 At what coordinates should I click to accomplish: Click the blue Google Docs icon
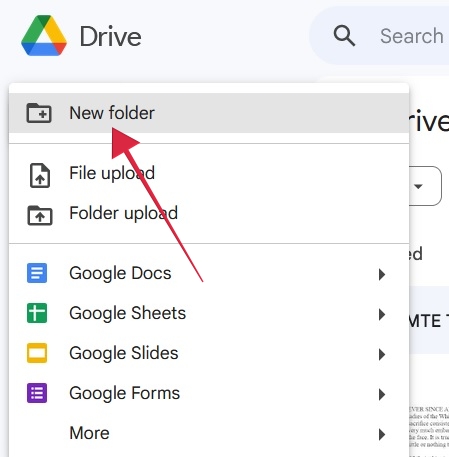click(x=37, y=273)
